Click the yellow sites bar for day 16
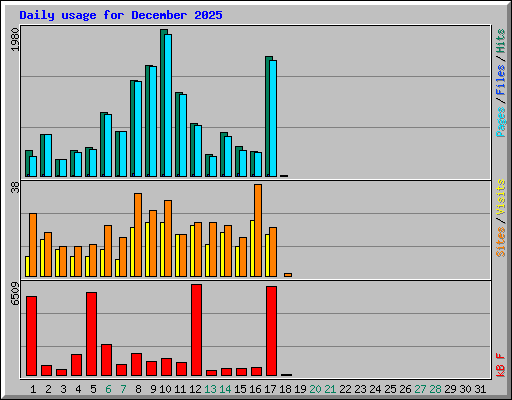 click(x=252, y=248)
